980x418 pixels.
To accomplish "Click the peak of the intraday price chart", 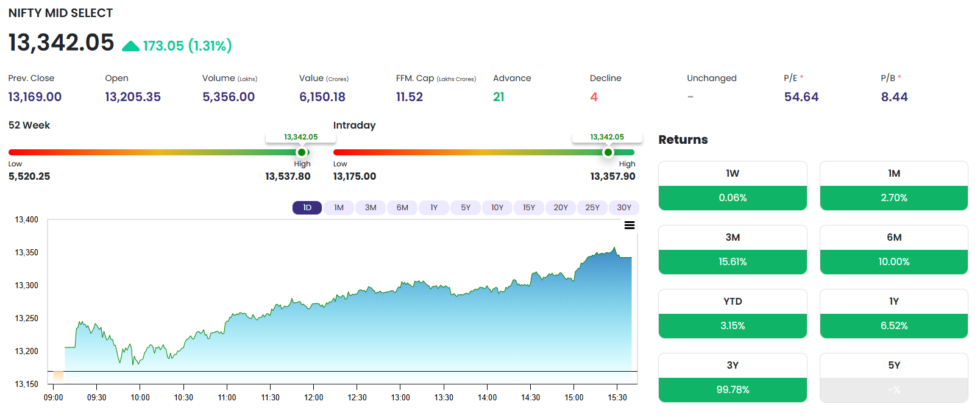I will coord(614,247).
